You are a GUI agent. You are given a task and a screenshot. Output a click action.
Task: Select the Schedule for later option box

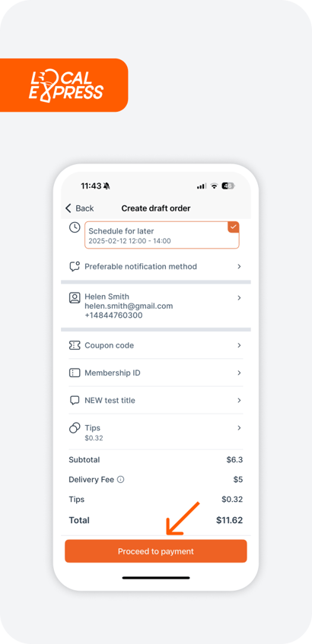point(161,235)
